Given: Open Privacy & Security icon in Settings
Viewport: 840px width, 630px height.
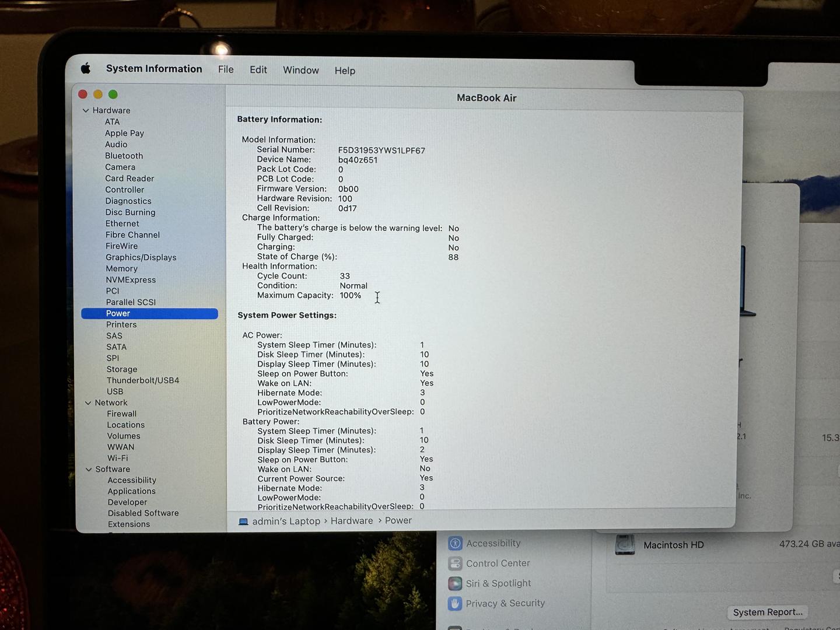Looking at the screenshot, I should pyautogui.click(x=455, y=604).
